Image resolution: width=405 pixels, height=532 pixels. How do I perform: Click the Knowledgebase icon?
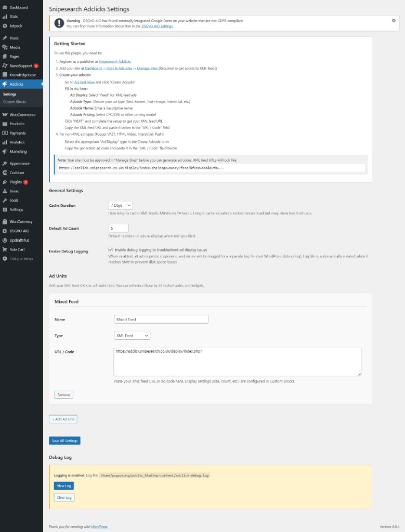click(5, 75)
